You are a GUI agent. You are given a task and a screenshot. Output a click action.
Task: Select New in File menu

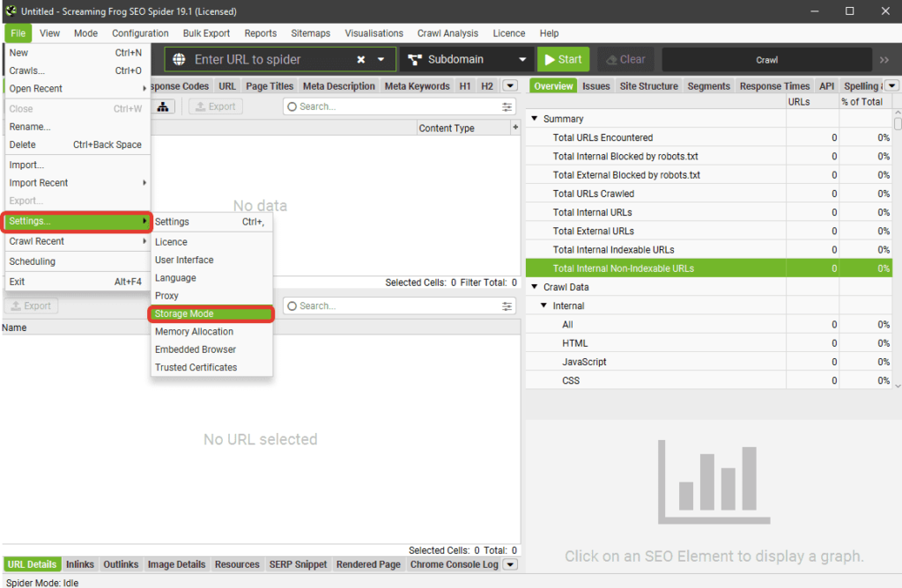click(78, 53)
